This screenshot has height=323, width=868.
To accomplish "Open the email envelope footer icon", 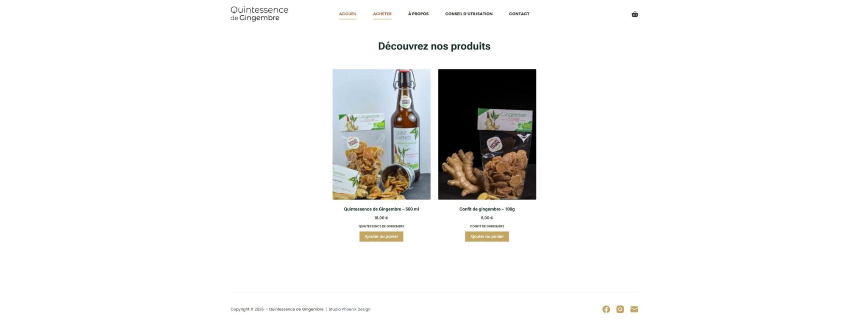I will tap(634, 309).
